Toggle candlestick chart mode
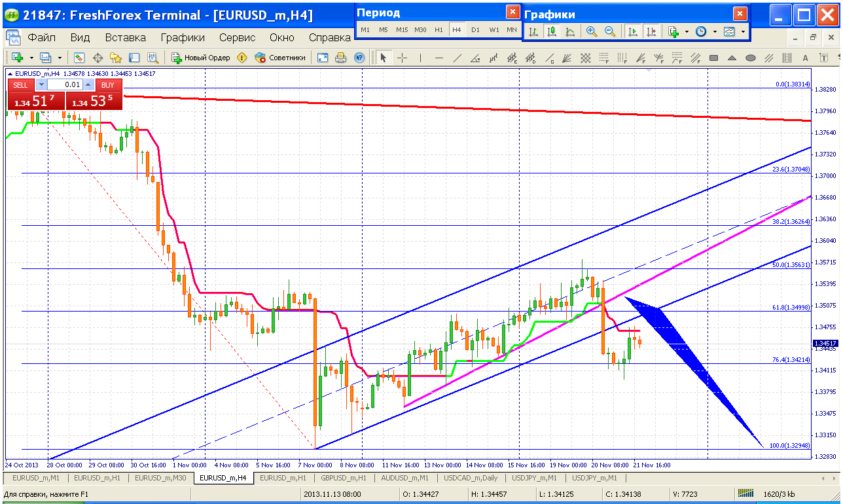 click(x=552, y=31)
